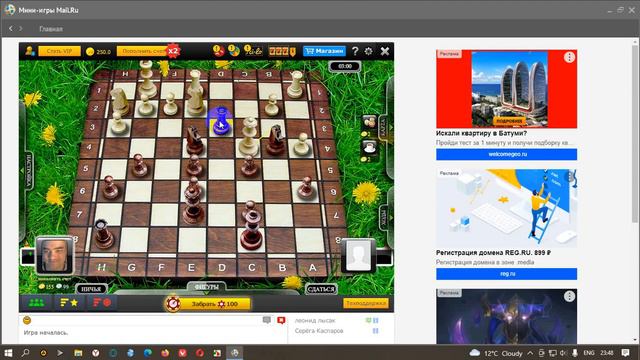Open the 'Главная' home tab
Image resolution: width=640 pixels, height=360 pixels.
(51, 29)
